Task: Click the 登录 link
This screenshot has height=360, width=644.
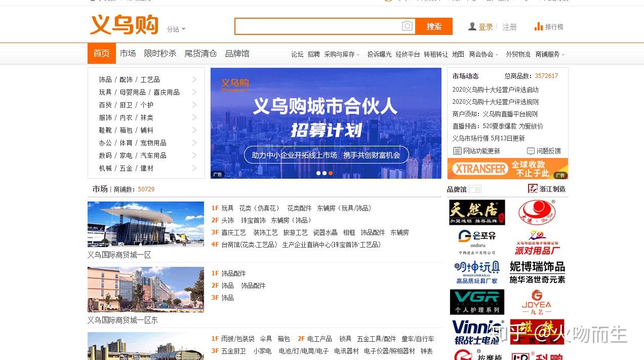Action: pyautogui.click(x=486, y=27)
